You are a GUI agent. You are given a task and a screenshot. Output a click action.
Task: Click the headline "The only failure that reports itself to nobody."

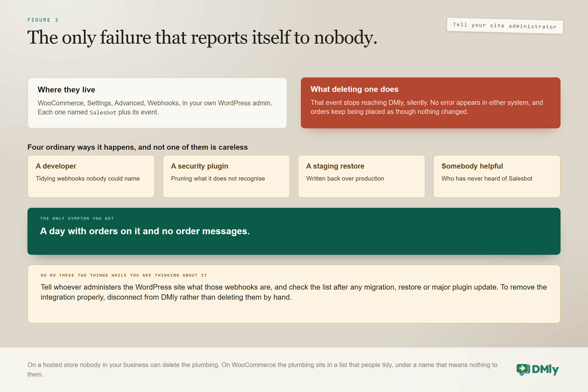202,37
